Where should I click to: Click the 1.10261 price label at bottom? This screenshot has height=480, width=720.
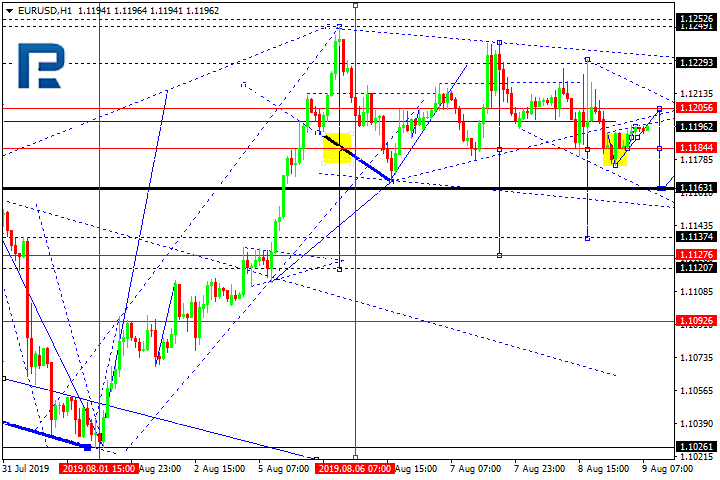(x=695, y=447)
